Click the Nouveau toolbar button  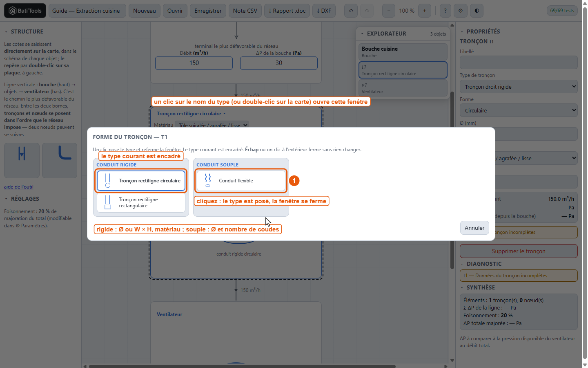(145, 11)
